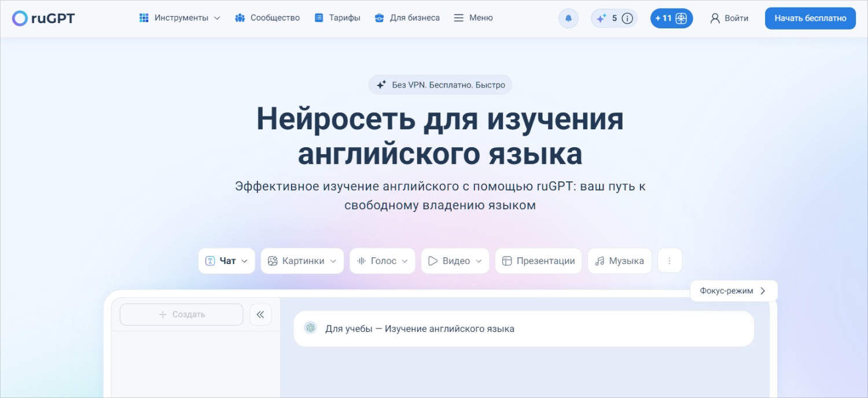Select the Музыка tab
The image size is (868, 398).
pyautogui.click(x=619, y=261)
